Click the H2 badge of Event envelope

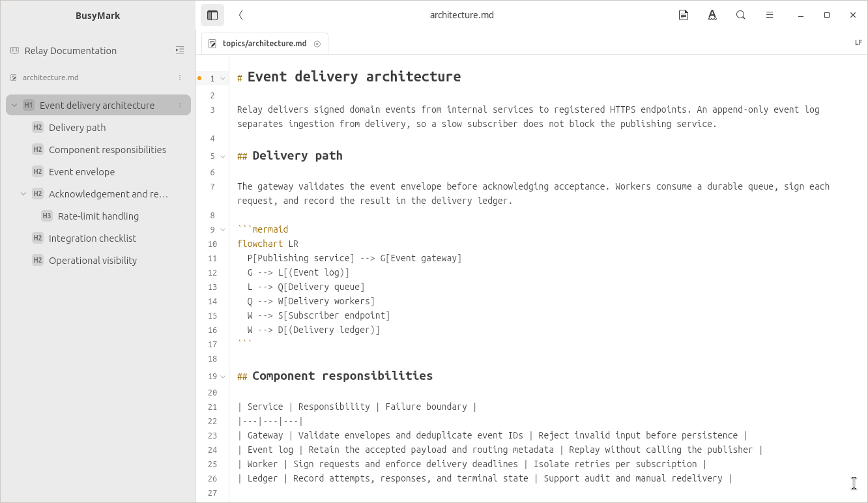click(x=38, y=171)
